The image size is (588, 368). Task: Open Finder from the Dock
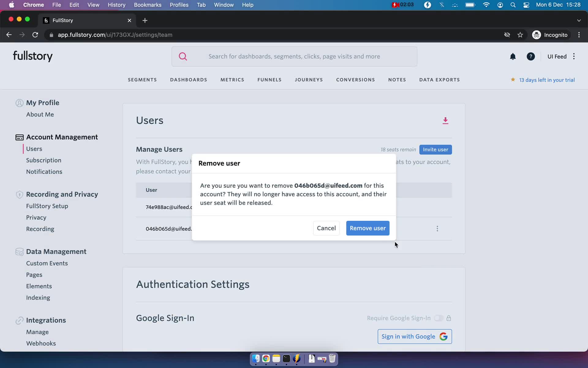pyautogui.click(x=256, y=358)
